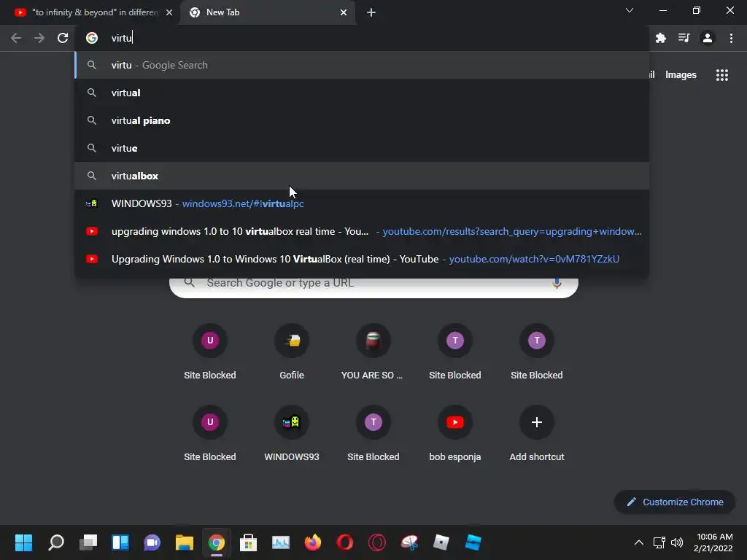The width and height of the screenshot is (747, 560).
Task: Open Roblox Player from the taskbar
Action: (x=441, y=542)
